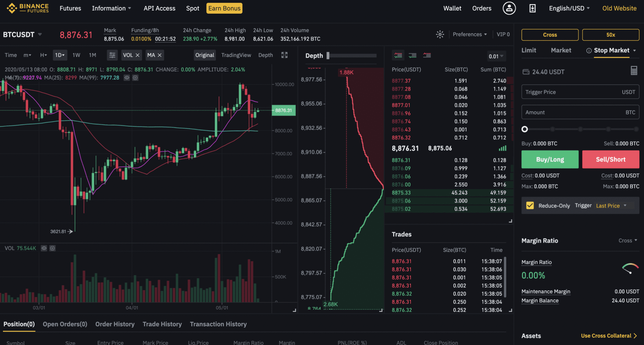The image size is (644, 345).
Task: Open MA indicator settings icon
Action: 135,78
